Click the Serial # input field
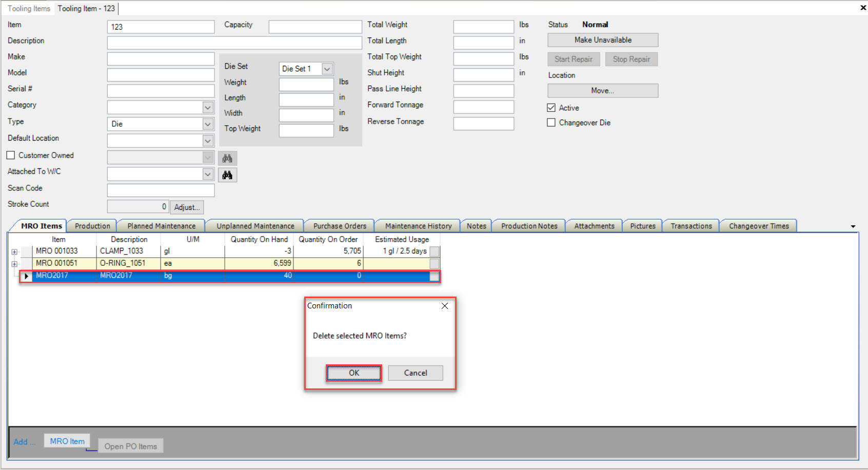 (161, 91)
